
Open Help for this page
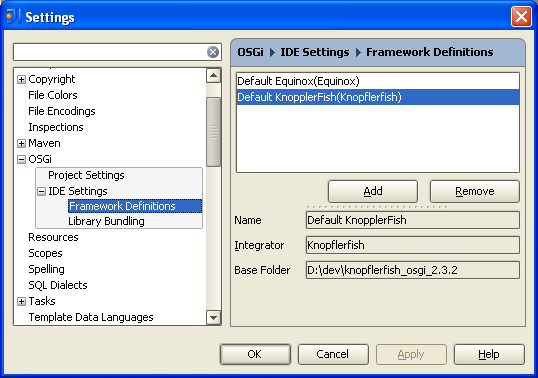point(489,354)
